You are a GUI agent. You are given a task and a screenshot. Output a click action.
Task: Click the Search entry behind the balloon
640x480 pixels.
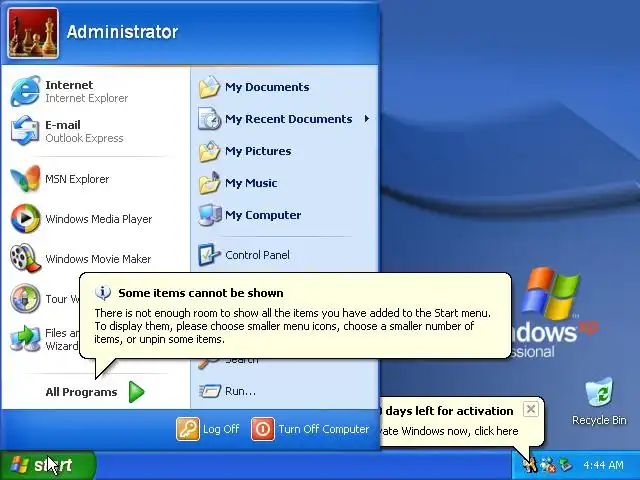pos(242,360)
